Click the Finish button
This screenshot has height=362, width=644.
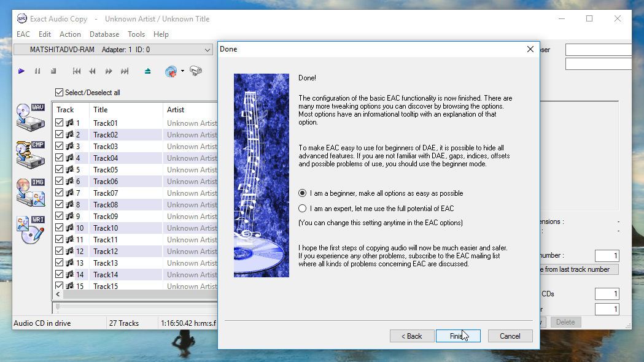pyautogui.click(x=458, y=336)
